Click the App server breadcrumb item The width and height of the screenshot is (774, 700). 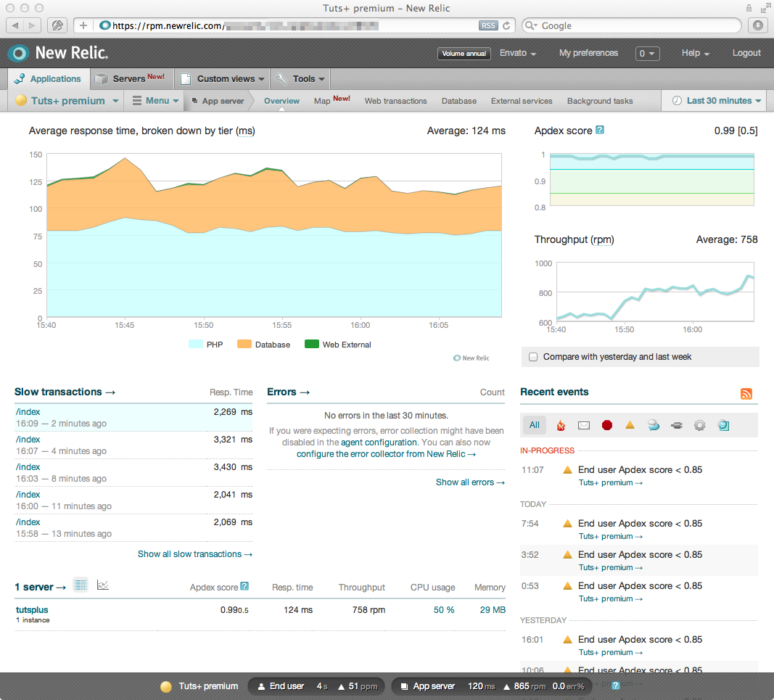(x=218, y=101)
